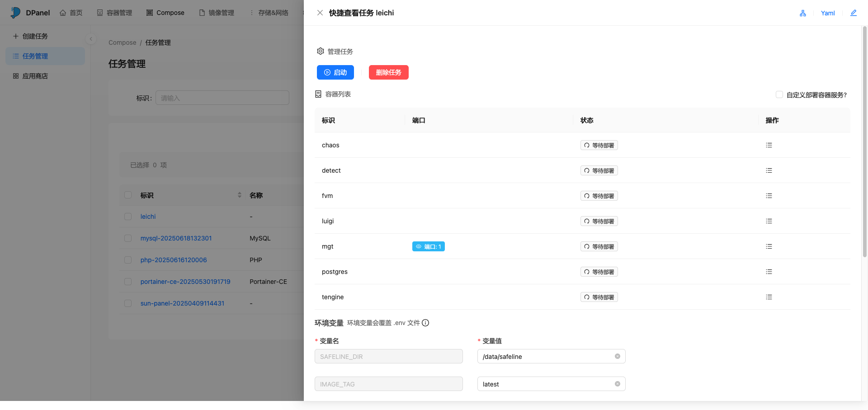Close the 快捷查看任务 leichi drawer
Viewport: 868px width, 410px height.
click(320, 13)
